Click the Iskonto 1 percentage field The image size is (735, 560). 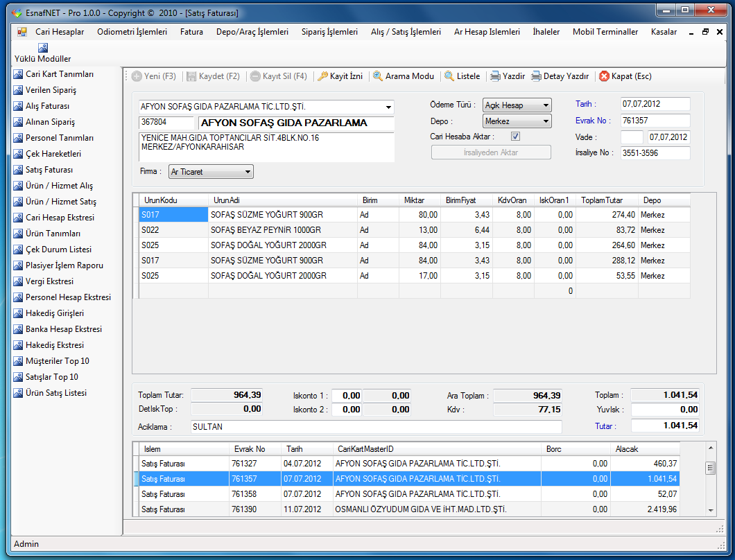pos(347,396)
